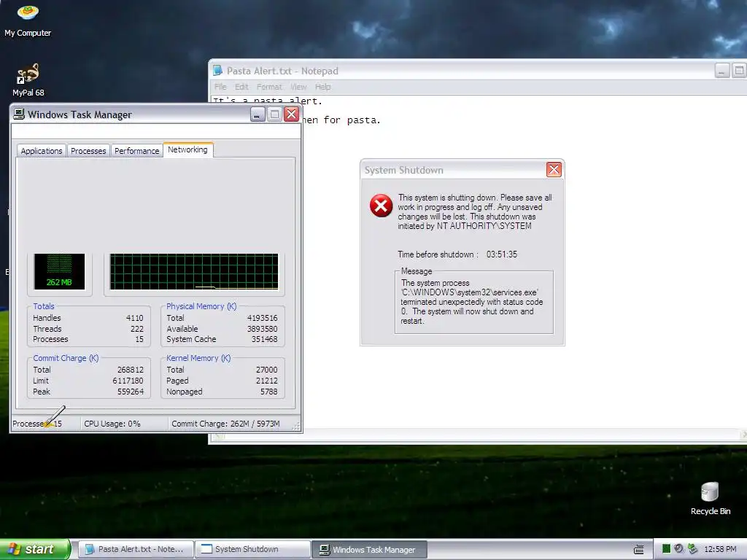This screenshot has height=560, width=747.
Task: Click the Notepad document icon in title bar
Action: (x=217, y=71)
